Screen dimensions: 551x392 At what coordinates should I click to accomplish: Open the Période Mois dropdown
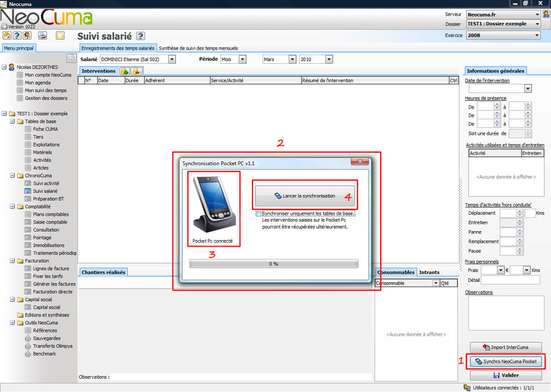[x=242, y=59]
